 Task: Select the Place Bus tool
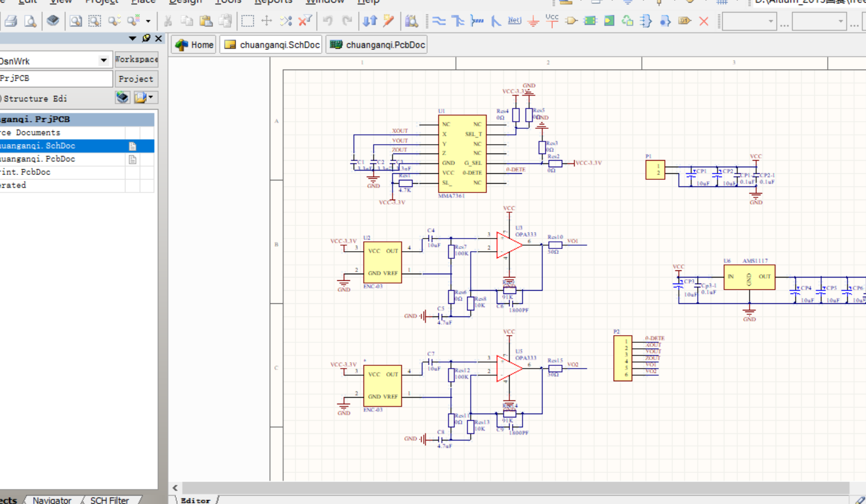point(458,21)
